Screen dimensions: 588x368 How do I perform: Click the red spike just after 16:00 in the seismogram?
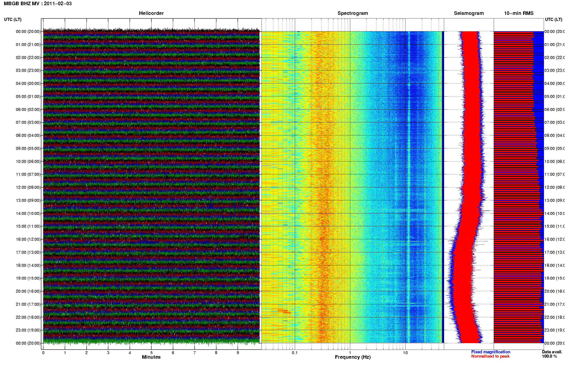[482, 242]
